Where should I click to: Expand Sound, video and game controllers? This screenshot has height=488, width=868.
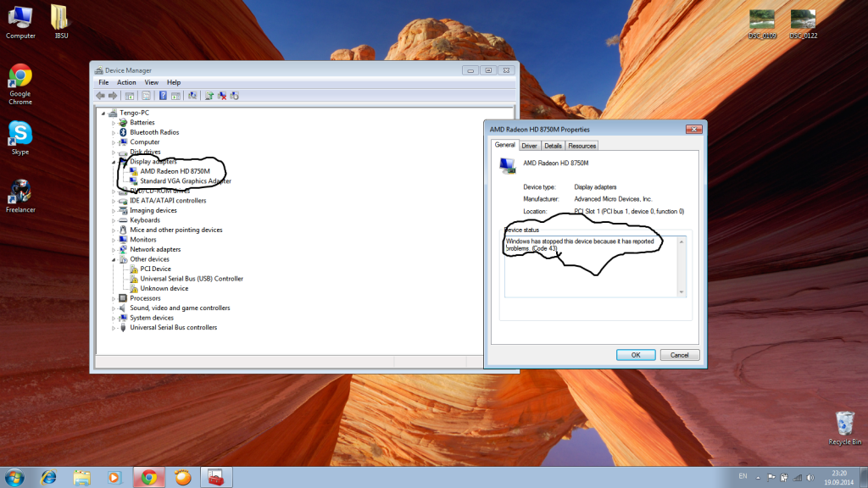pos(114,308)
